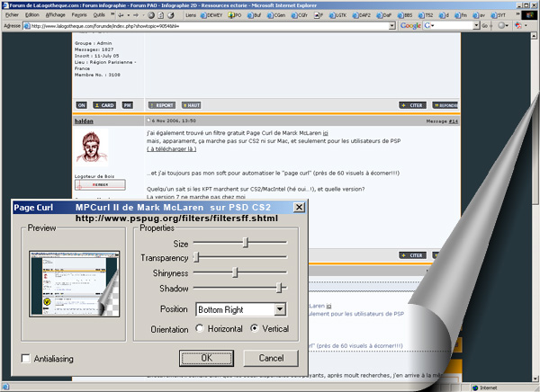Screen dimensions: 540x392
Task: Click the Transparency slider handle
Action: (x=196, y=257)
